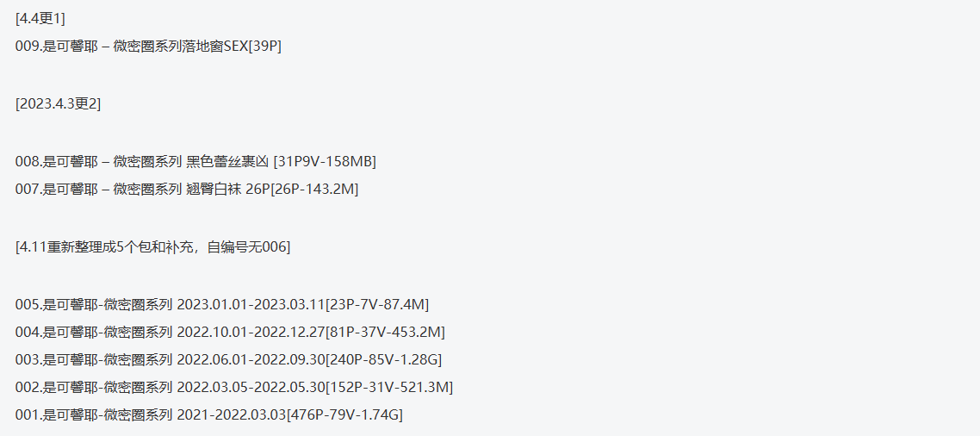The image size is (980, 436).
Task: Click the [2023.4.3更2] update heading
Action: (x=58, y=104)
